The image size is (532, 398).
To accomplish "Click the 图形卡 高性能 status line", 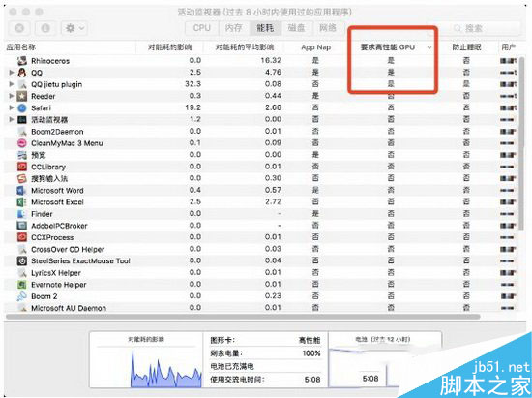I will [x=265, y=340].
